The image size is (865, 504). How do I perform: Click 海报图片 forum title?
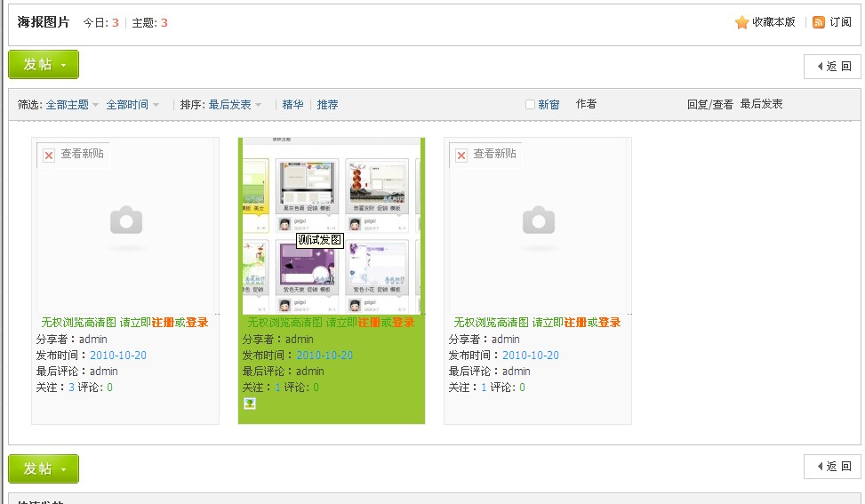(44, 22)
